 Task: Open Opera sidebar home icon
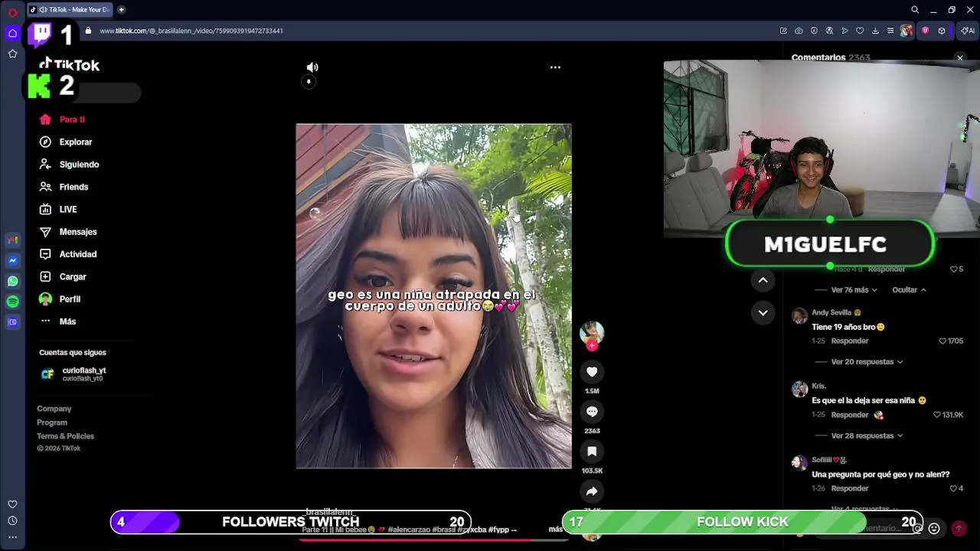[12, 33]
